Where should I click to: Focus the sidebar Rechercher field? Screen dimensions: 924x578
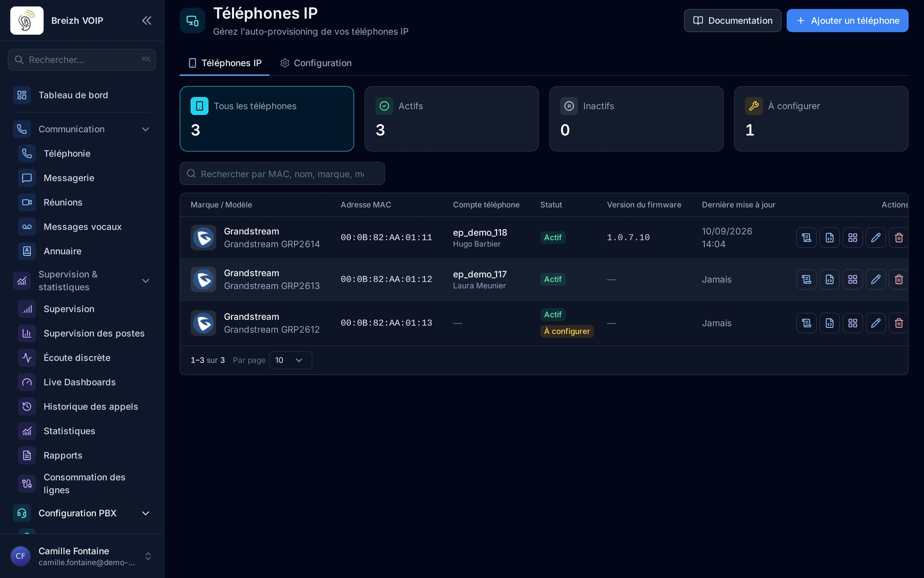pyautogui.click(x=82, y=60)
